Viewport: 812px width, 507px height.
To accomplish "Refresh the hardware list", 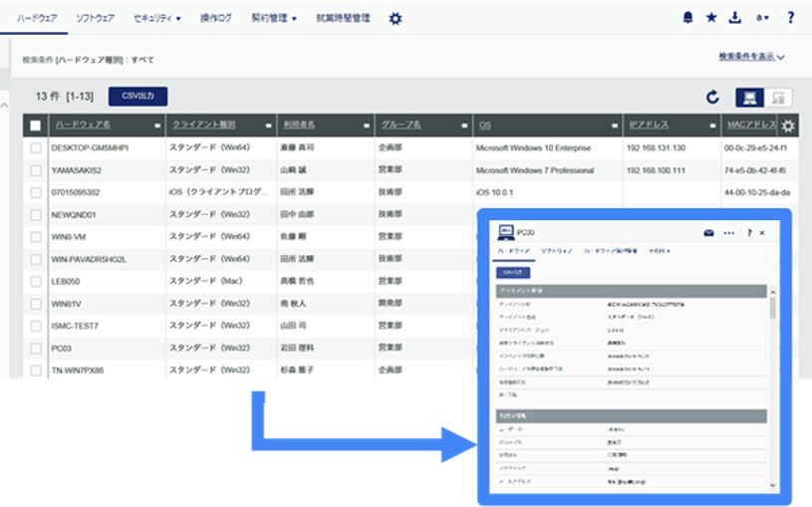I will click(x=712, y=97).
